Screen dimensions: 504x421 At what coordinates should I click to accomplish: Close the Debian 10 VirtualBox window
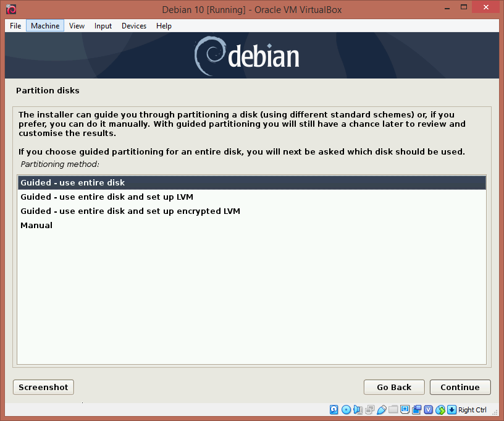point(485,7)
